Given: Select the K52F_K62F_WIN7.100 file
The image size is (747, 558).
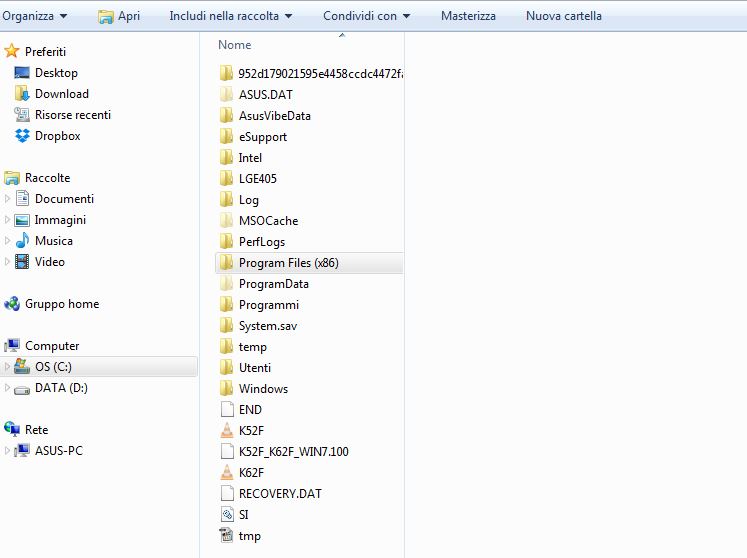Looking at the screenshot, I should (x=284, y=451).
